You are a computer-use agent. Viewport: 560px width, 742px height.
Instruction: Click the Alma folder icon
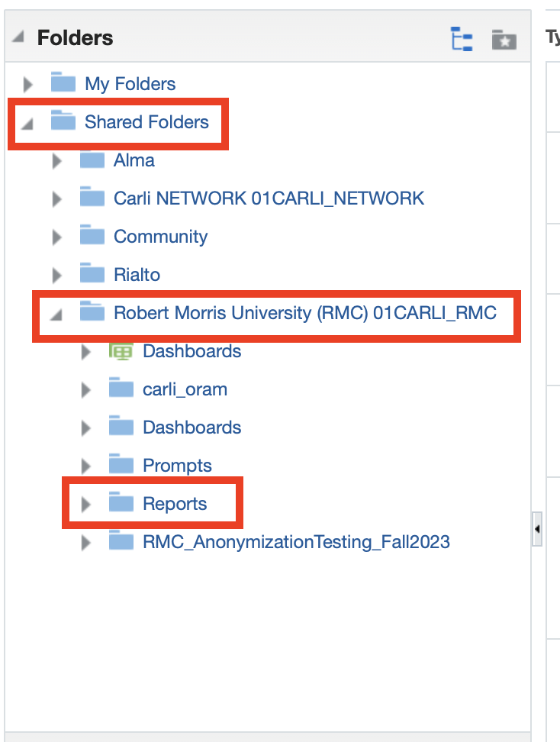(92, 160)
